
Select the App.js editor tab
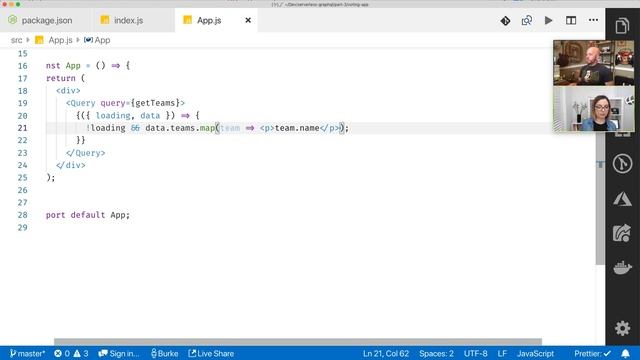point(209,20)
